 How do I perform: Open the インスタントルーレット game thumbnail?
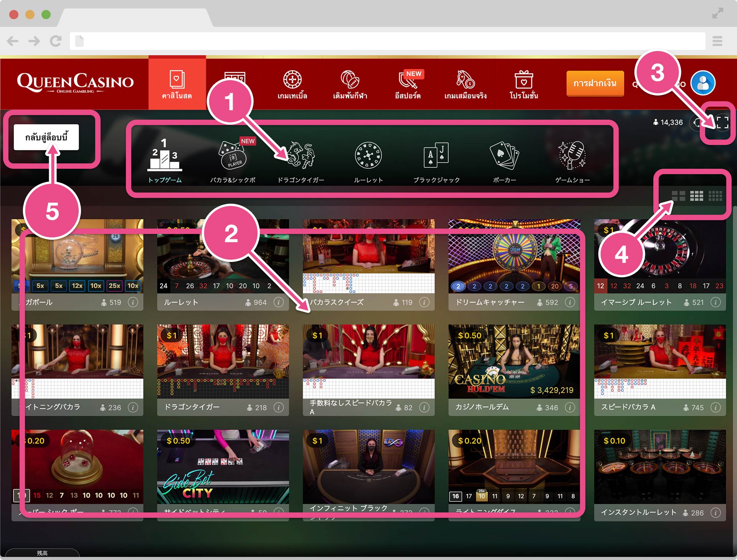(660, 466)
